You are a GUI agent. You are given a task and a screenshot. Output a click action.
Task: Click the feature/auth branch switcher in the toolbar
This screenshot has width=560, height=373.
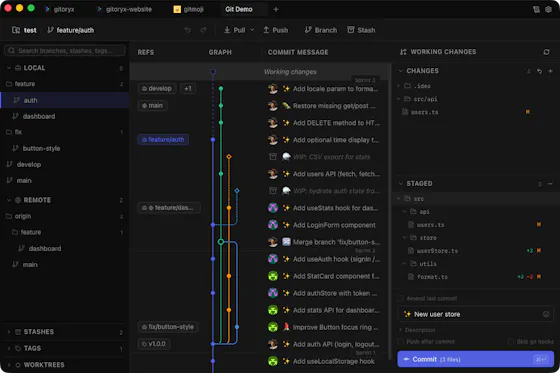[71, 30]
